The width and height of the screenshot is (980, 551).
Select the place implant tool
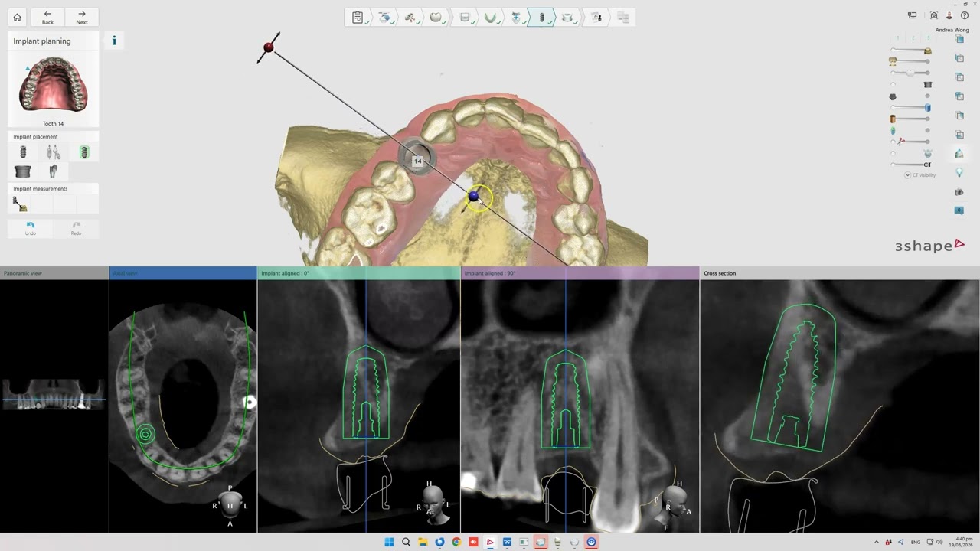[23, 152]
